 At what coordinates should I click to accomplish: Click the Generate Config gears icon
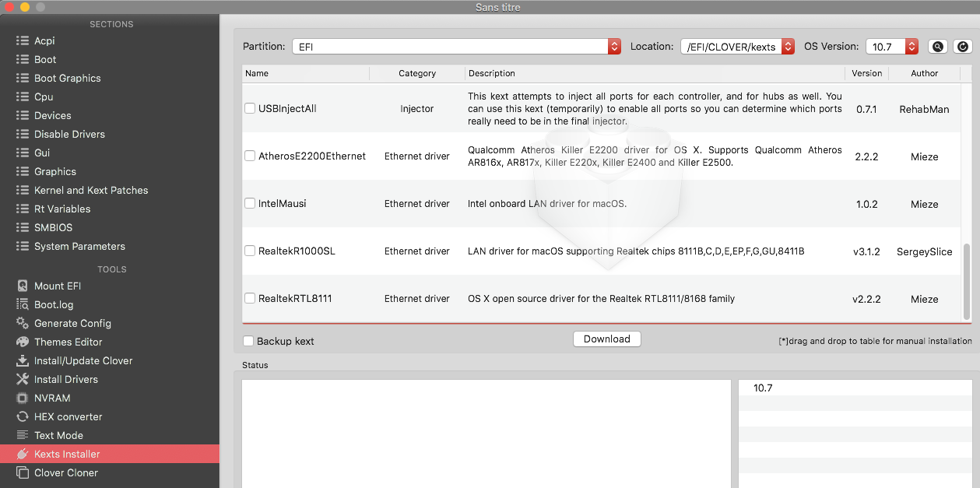[23, 323]
